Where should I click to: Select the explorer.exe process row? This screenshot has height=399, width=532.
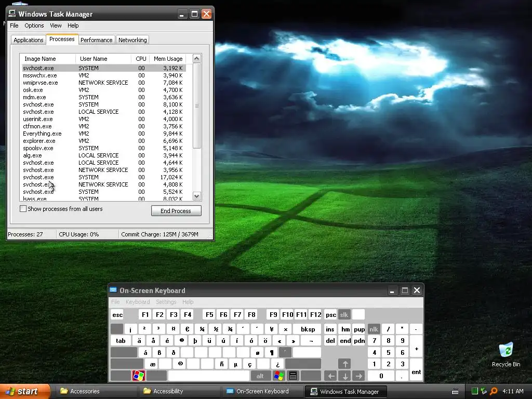[x=104, y=141]
